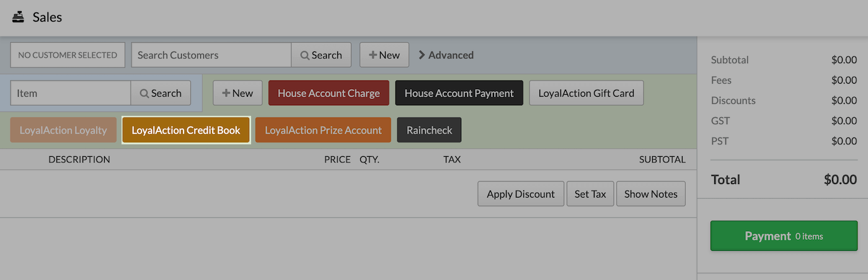Click the Show Notes button
This screenshot has height=280, width=868.
pos(651,194)
